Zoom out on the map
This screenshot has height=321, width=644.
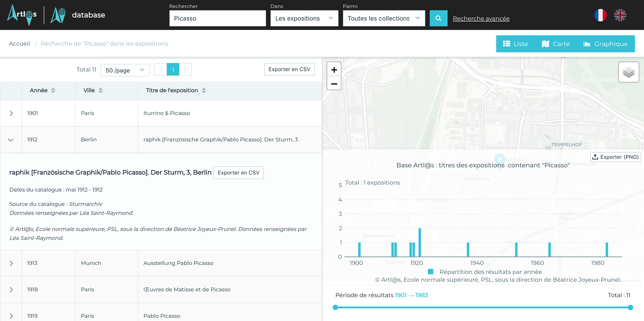point(334,84)
